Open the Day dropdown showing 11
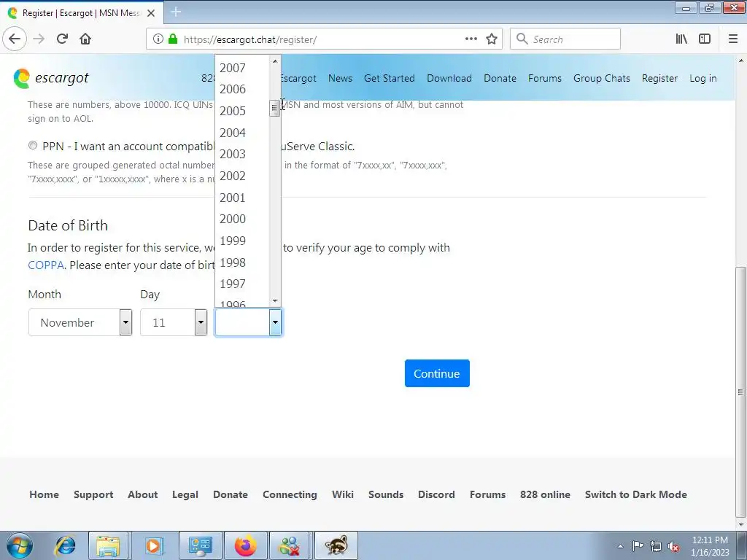This screenshot has height=560, width=747. pos(174,322)
